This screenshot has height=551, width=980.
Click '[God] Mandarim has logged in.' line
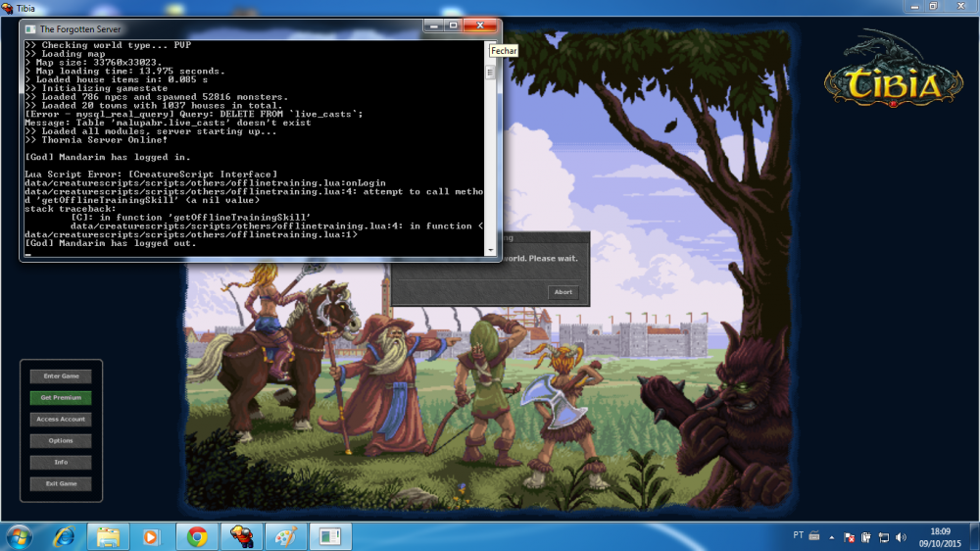tap(108, 157)
